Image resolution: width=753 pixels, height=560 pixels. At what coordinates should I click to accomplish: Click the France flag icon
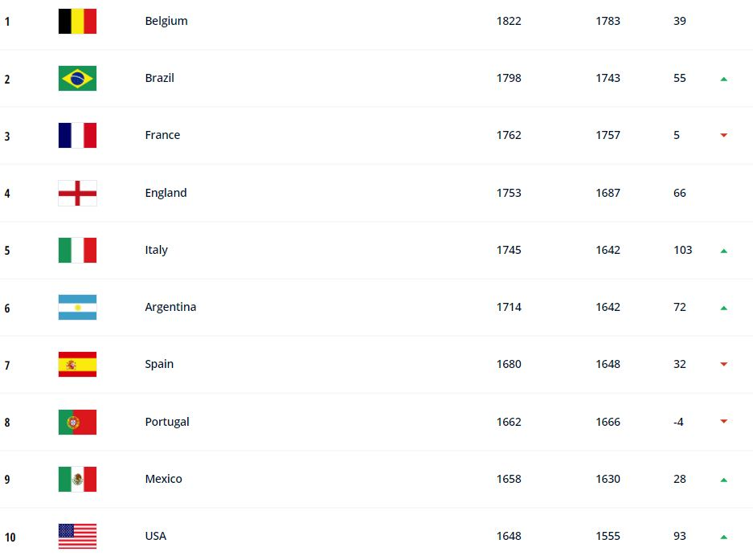[77, 135]
